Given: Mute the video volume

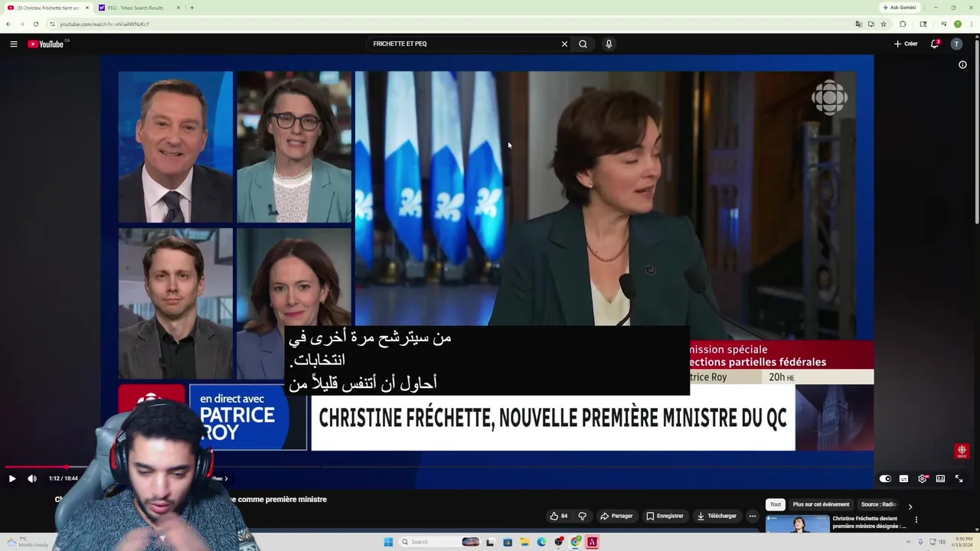Looking at the screenshot, I should click(32, 478).
